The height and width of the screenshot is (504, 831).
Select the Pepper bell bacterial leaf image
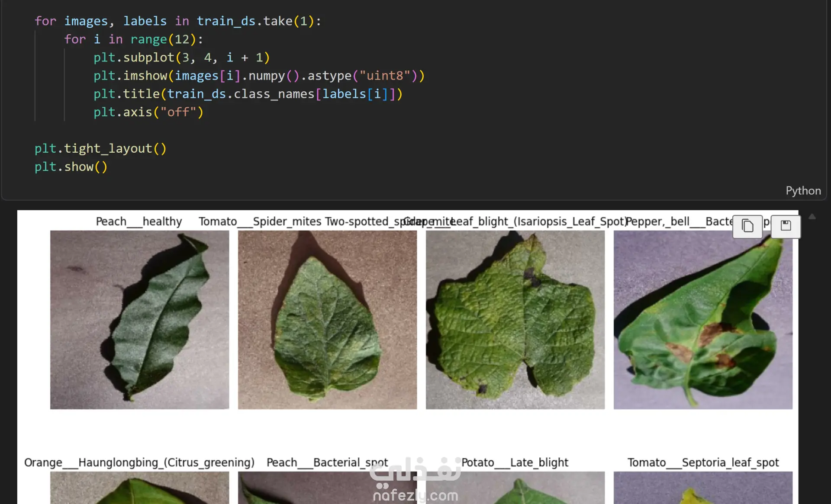coord(703,320)
